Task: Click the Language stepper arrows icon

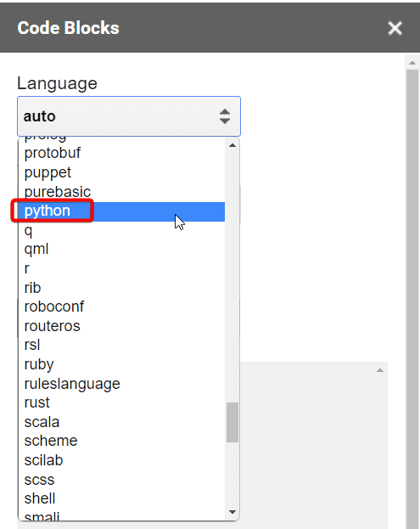Action: 225,116
